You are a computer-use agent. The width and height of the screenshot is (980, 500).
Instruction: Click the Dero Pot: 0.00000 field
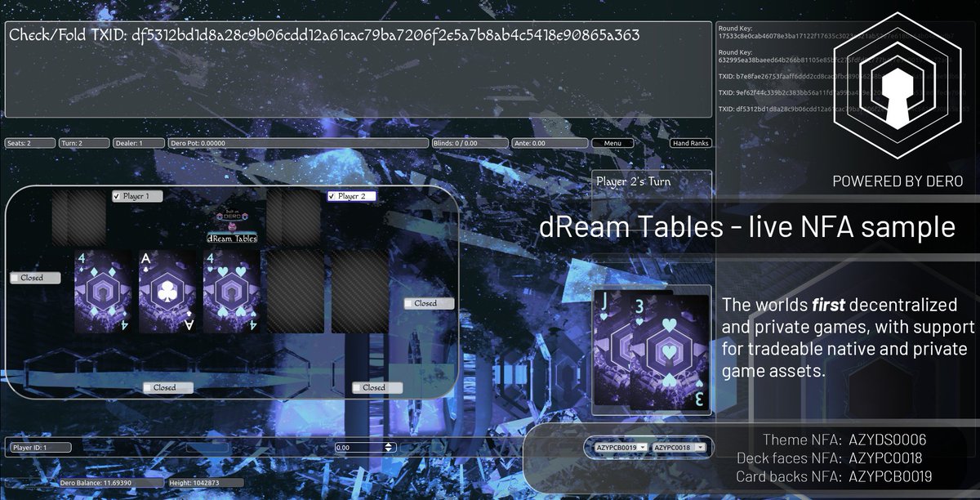point(299,143)
